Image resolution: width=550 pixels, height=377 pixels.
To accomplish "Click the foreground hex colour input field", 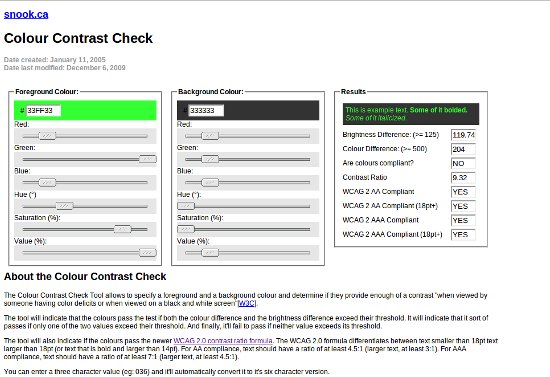I will 43,110.
